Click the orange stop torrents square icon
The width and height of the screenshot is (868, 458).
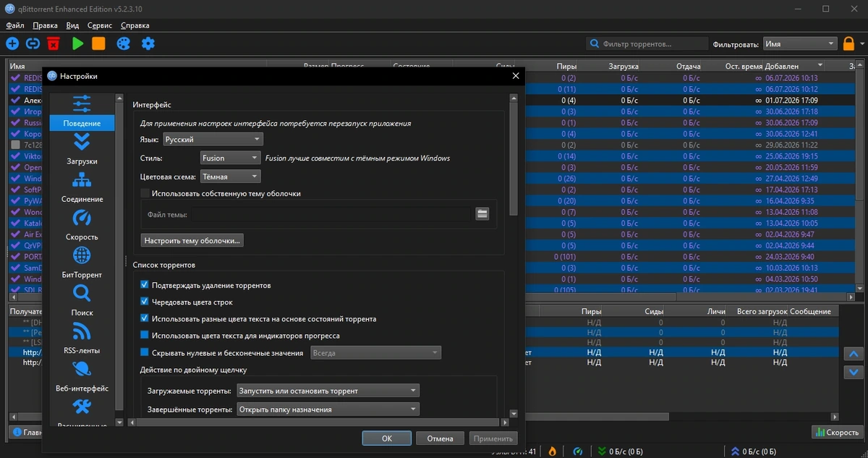click(x=98, y=43)
